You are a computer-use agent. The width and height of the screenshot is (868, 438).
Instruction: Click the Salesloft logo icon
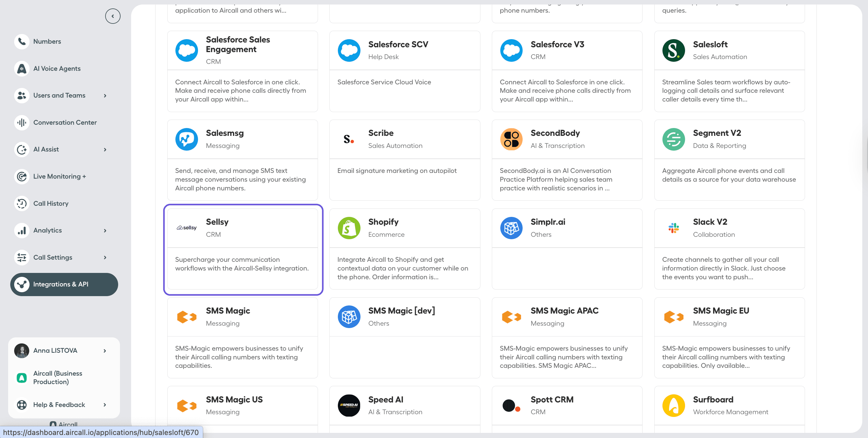point(673,50)
